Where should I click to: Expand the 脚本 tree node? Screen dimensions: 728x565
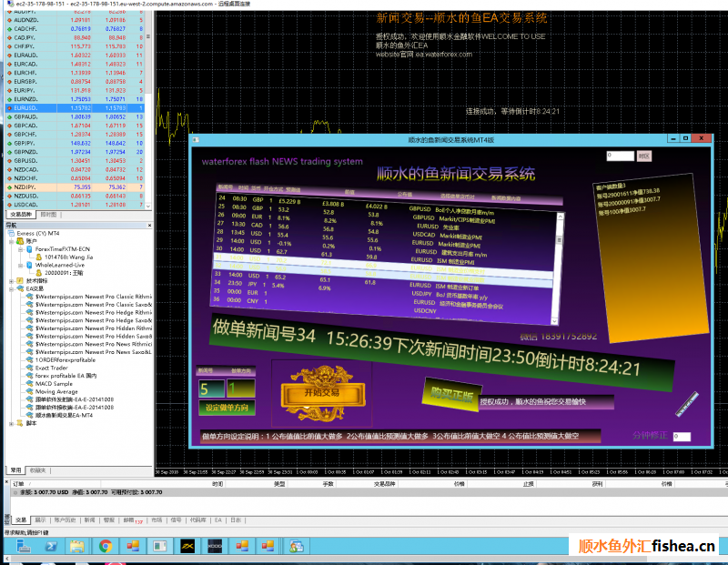(12, 423)
